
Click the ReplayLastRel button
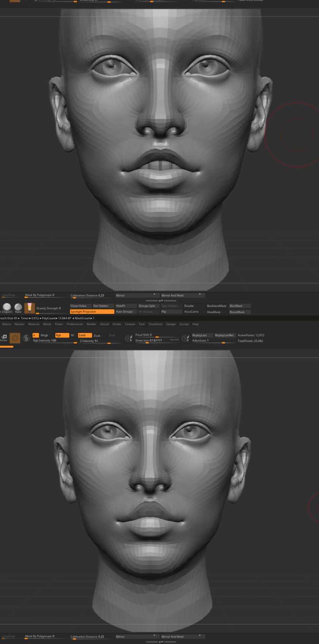pos(225,335)
